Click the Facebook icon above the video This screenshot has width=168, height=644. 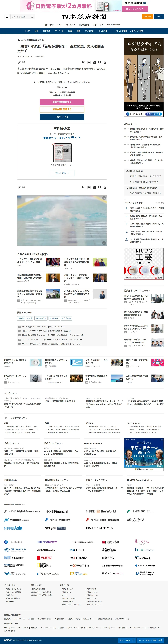[x=100, y=187]
